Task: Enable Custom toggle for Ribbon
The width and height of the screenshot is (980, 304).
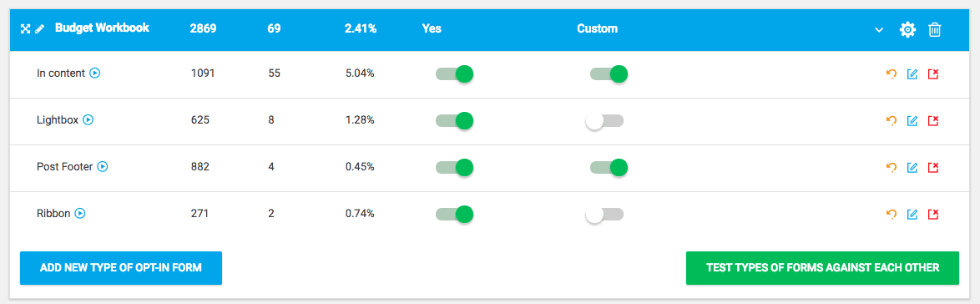Action: 604,214
